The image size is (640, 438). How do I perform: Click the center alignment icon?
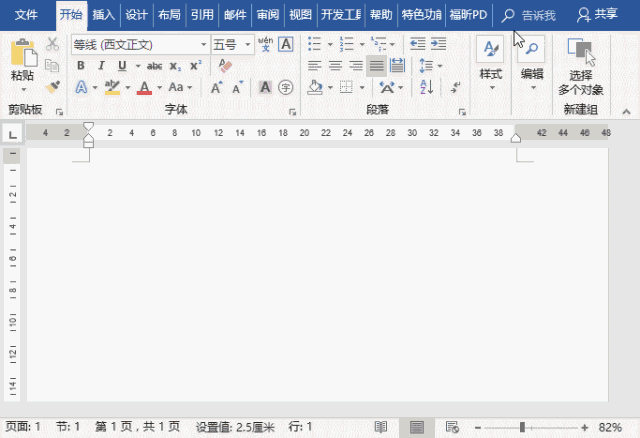(x=335, y=66)
